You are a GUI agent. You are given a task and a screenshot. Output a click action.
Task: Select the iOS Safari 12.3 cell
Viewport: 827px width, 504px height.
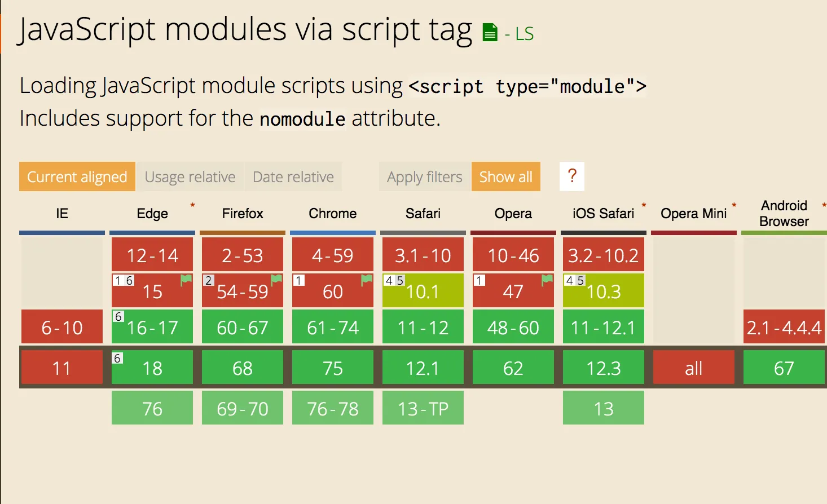[604, 368]
